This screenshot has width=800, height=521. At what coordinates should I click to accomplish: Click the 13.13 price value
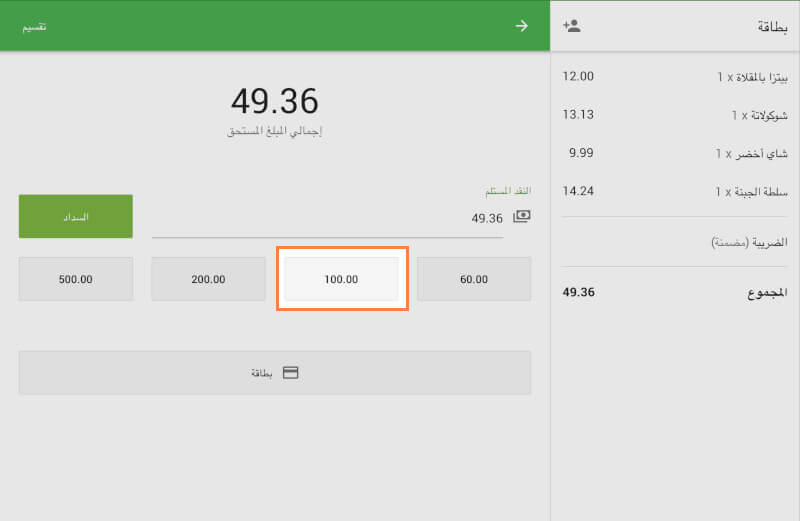coord(578,115)
